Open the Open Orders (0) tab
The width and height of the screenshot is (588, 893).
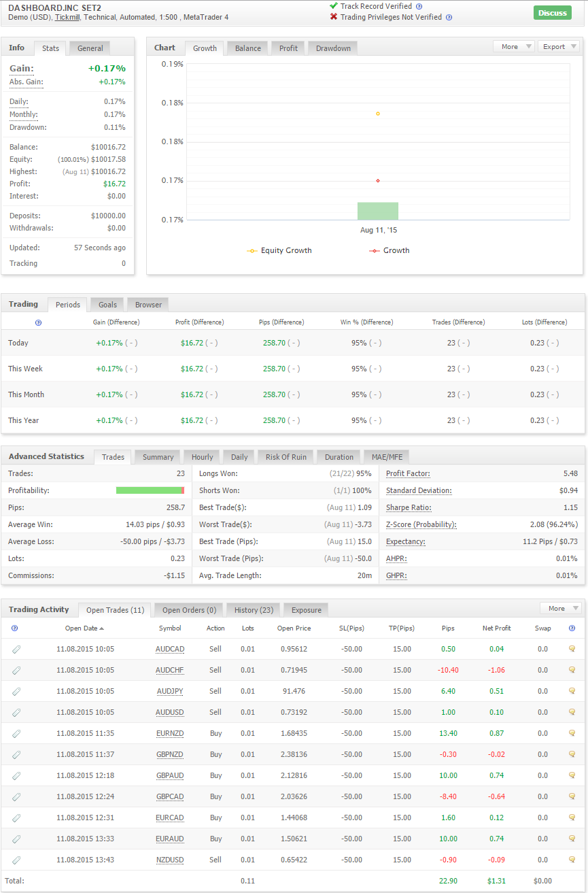click(x=189, y=610)
